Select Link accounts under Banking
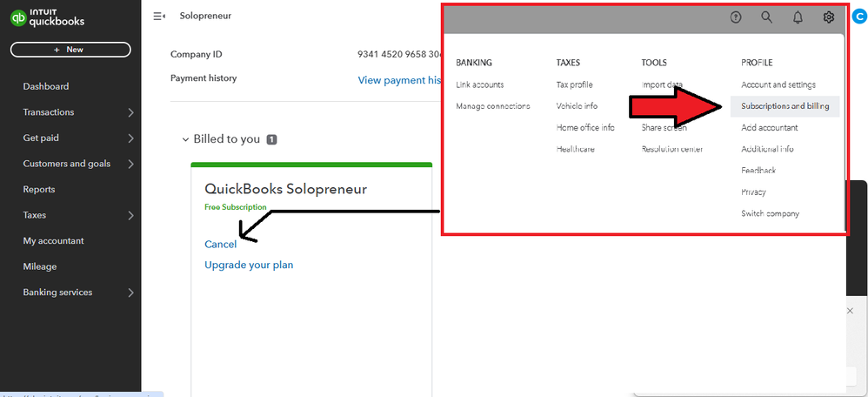 click(480, 84)
